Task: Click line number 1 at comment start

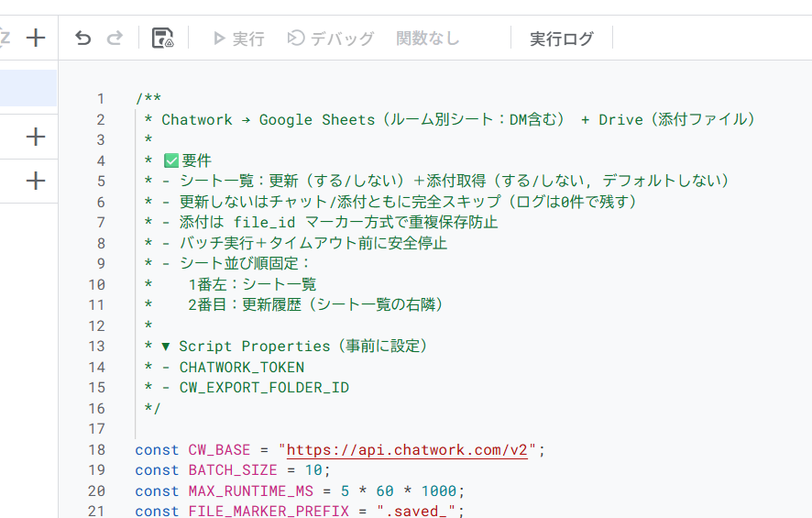Action: click(101, 99)
